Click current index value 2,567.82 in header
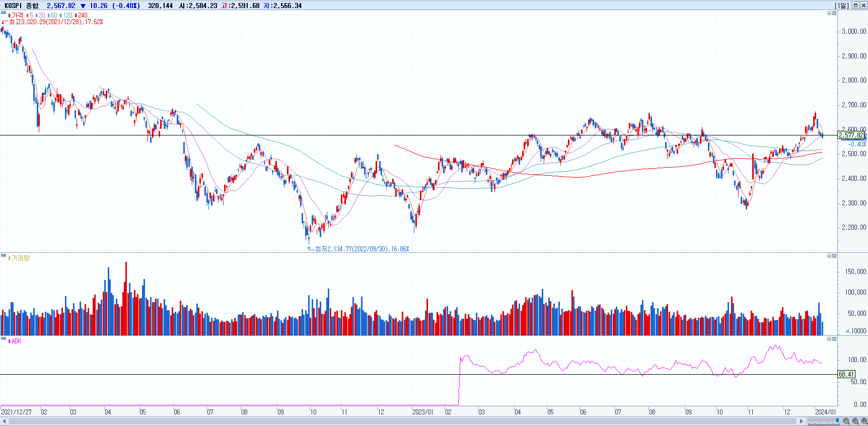Image resolution: width=868 pixels, height=426 pixels. click(61, 6)
